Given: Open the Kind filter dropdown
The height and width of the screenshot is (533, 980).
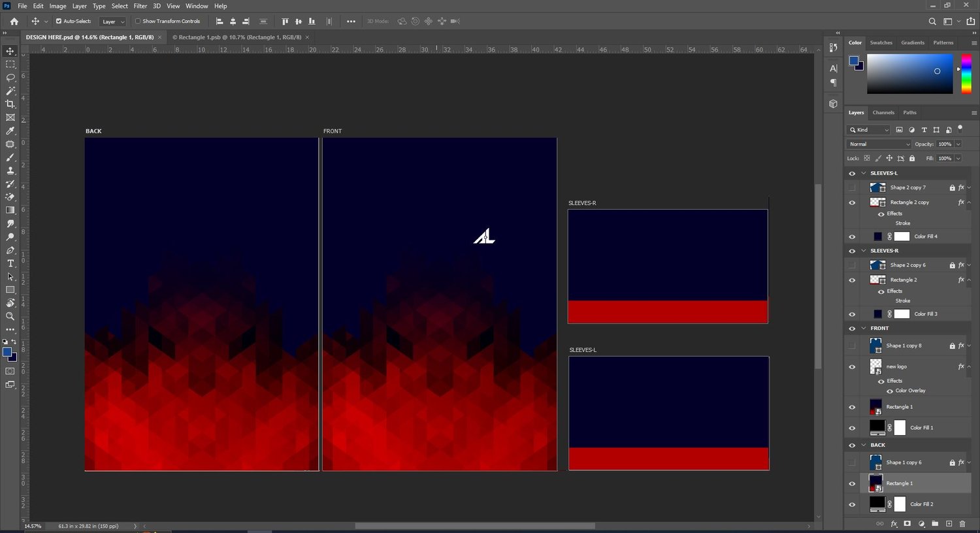Looking at the screenshot, I should (x=869, y=129).
